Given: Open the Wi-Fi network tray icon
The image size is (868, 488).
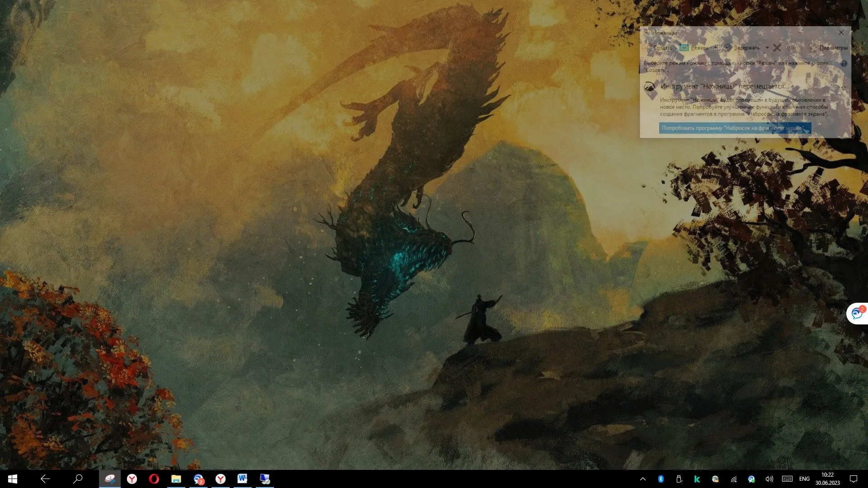Looking at the screenshot, I should coord(733,479).
